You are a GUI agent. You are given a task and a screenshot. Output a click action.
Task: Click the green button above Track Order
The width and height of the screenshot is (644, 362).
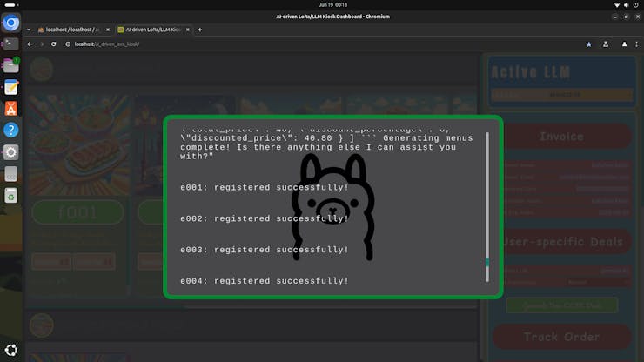562,305
